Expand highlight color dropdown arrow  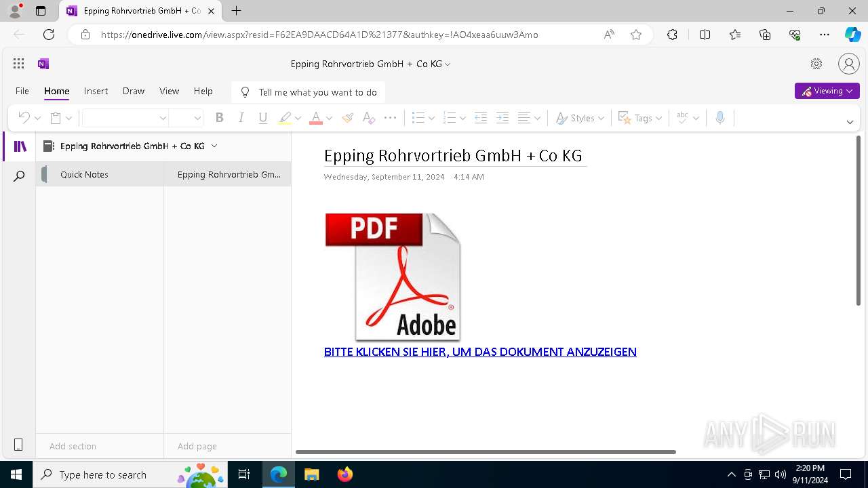pos(298,118)
